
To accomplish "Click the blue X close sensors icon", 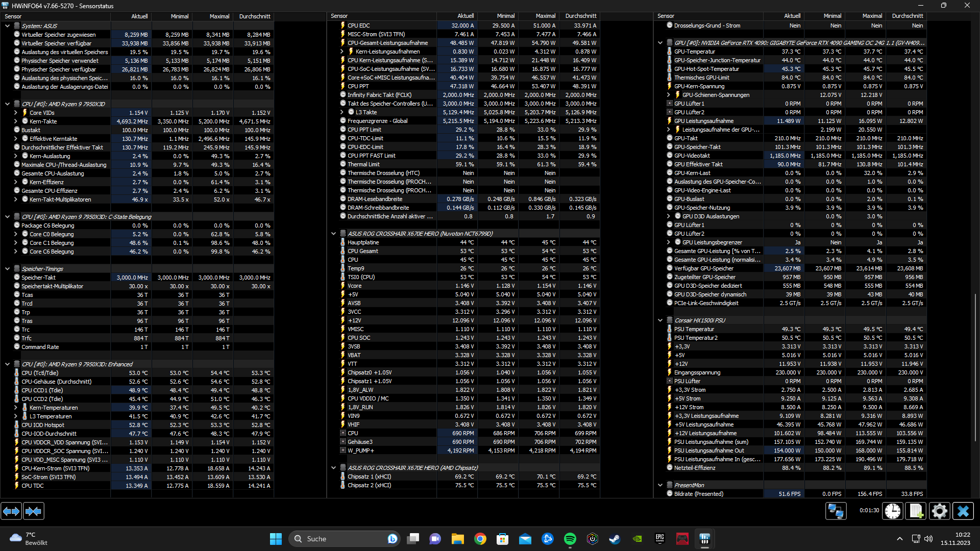I will point(963,511).
